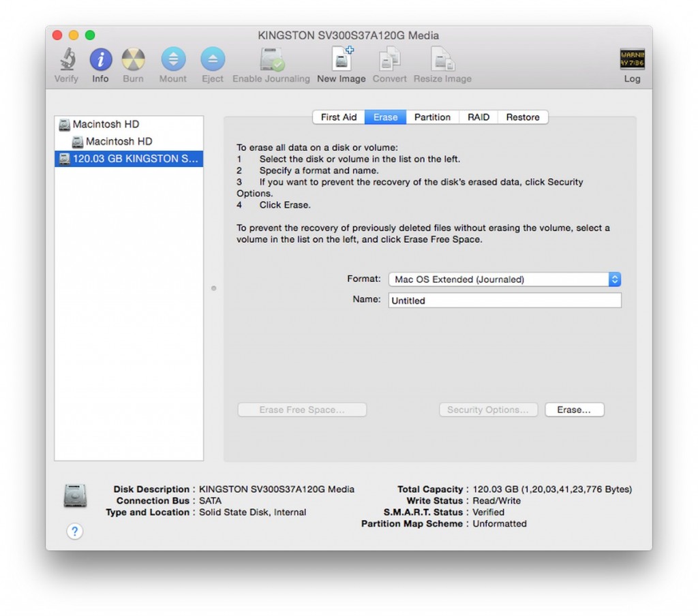Create a New Image from toolbar
This screenshot has width=698, height=616.
(x=342, y=61)
